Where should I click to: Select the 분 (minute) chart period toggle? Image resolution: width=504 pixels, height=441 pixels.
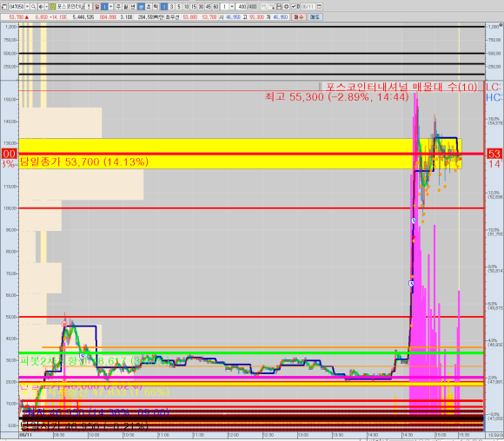[142, 6]
